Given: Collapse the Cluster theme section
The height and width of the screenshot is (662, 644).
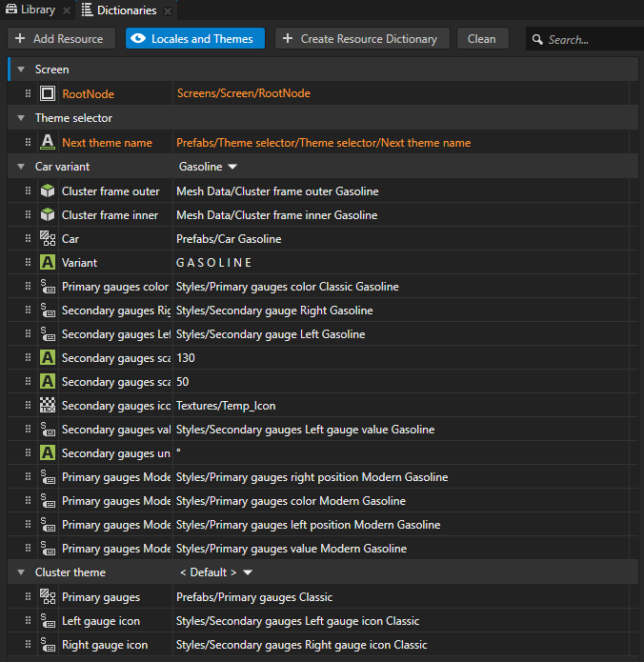Looking at the screenshot, I should coord(20,572).
